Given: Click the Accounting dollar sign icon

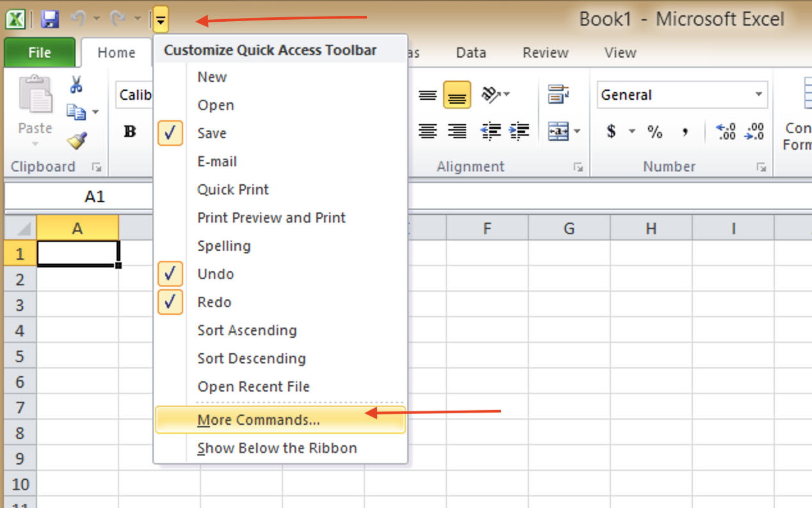Looking at the screenshot, I should pyautogui.click(x=612, y=132).
